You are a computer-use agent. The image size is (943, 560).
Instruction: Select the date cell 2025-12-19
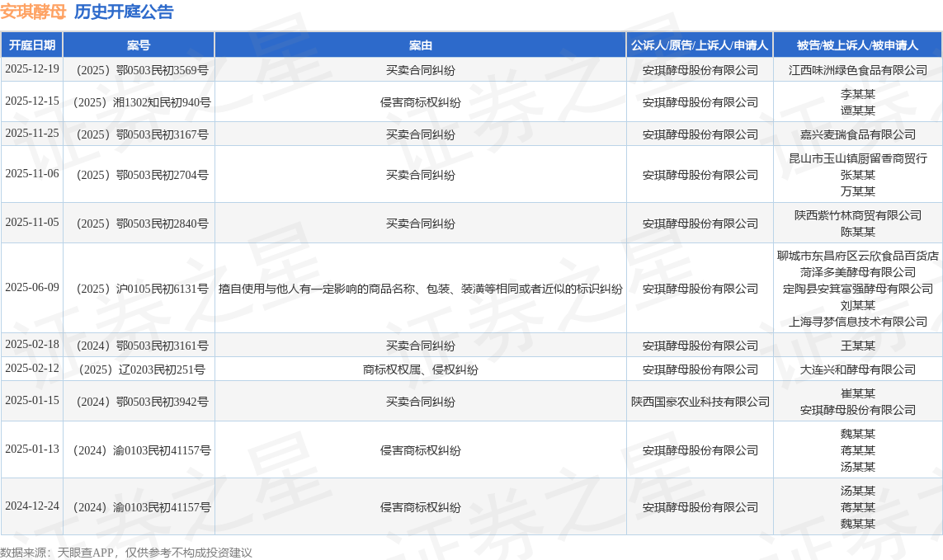(32, 69)
